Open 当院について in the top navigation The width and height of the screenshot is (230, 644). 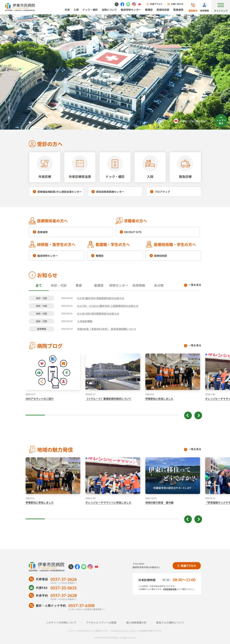tap(109, 10)
